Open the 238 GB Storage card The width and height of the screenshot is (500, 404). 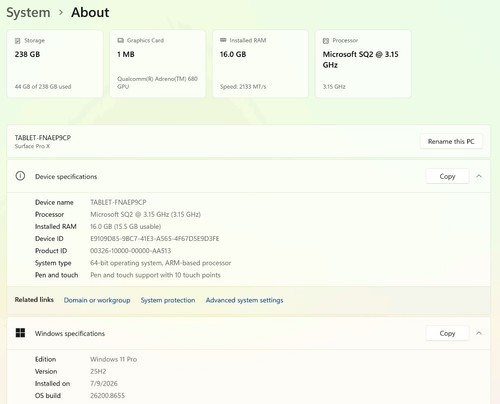click(55, 64)
